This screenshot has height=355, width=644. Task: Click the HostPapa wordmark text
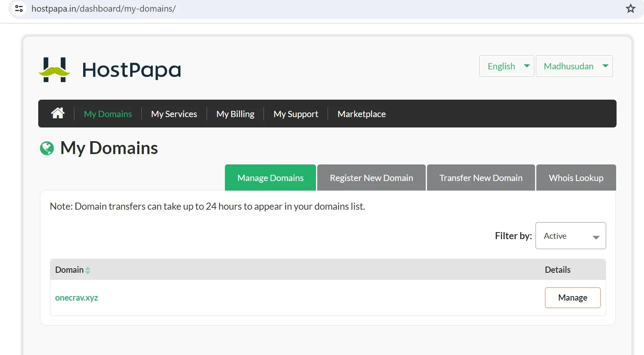(x=131, y=70)
